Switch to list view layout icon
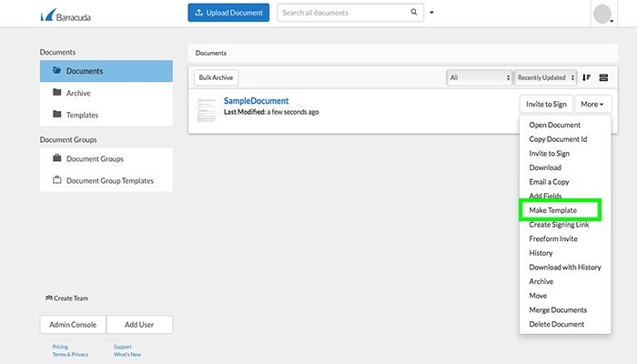This screenshot has height=364, width=637. (603, 78)
